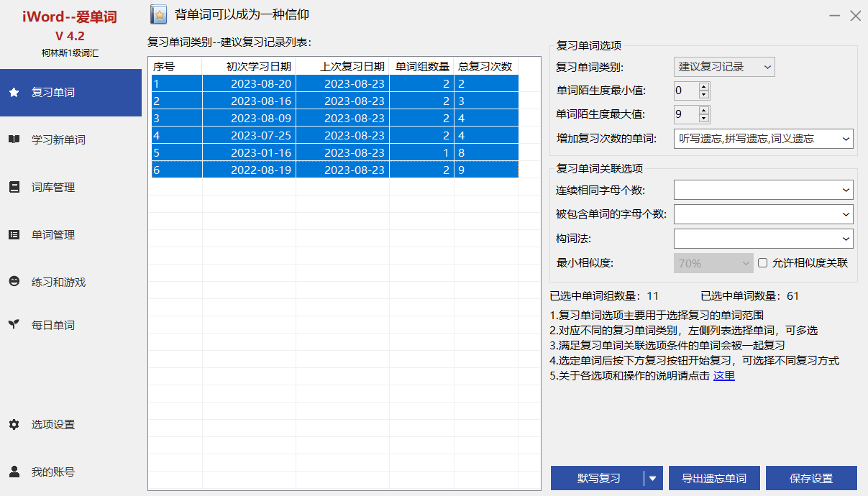
Task: Click the 保存设置 button
Action: (811, 478)
